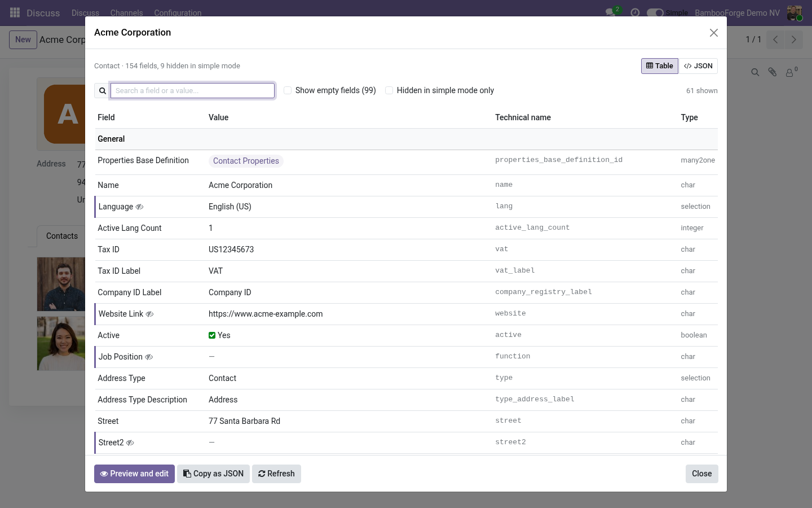Click the Active Lang Count field label
The height and width of the screenshot is (508, 812).
pos(130,228)
